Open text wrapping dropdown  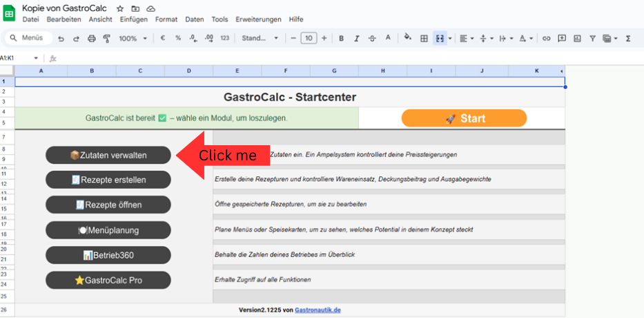(x=507, y=38)
